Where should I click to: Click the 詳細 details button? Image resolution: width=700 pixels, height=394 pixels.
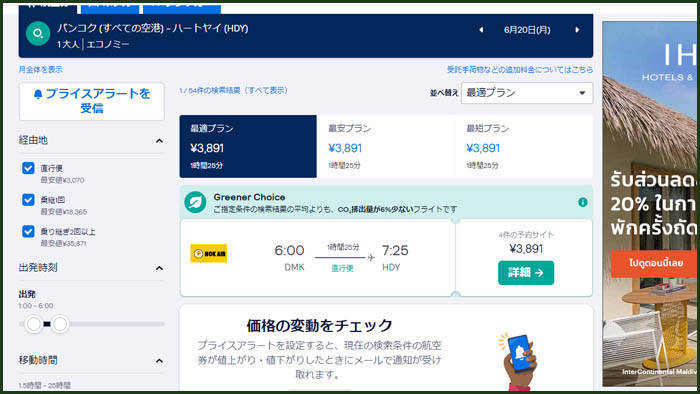[x=526, y=273]
